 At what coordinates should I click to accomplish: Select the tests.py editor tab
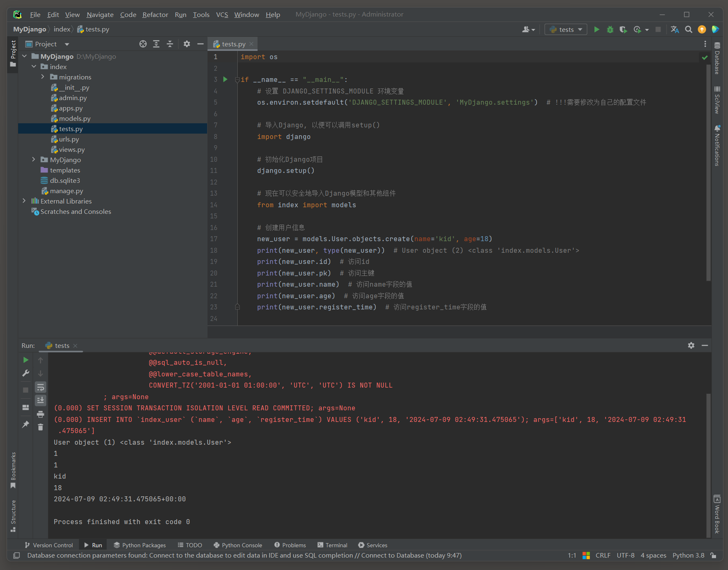pyautogui.click(x=233, y=44)
